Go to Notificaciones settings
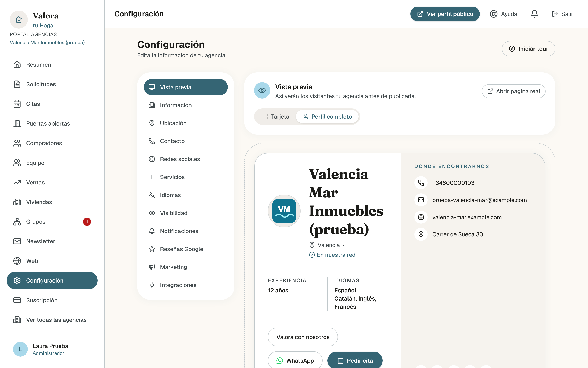Screen dimensions: 588x368 186,231
